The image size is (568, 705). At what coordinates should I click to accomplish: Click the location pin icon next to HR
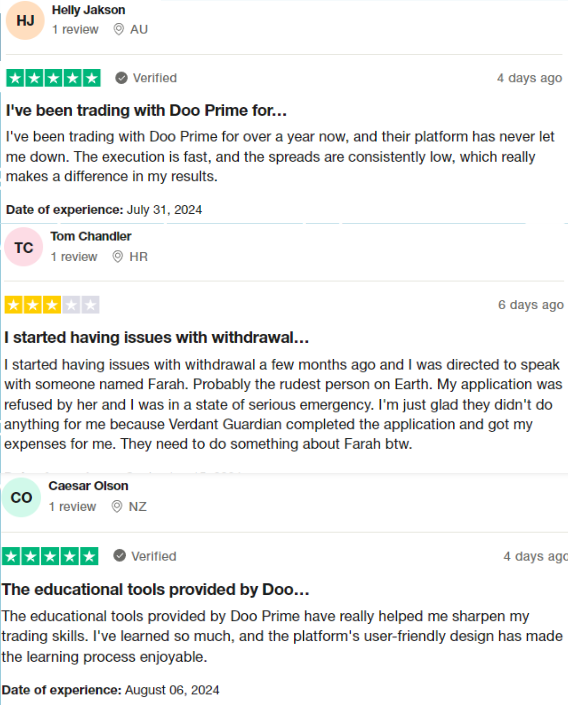(x=117, y=257)
